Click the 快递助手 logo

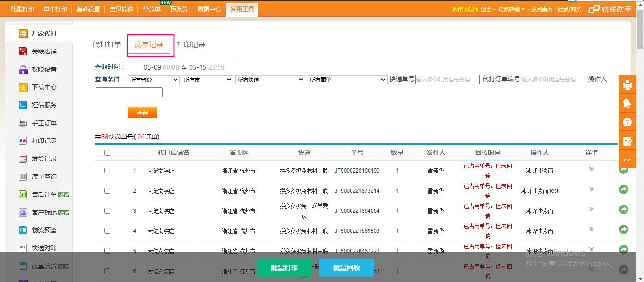[610, 9]
